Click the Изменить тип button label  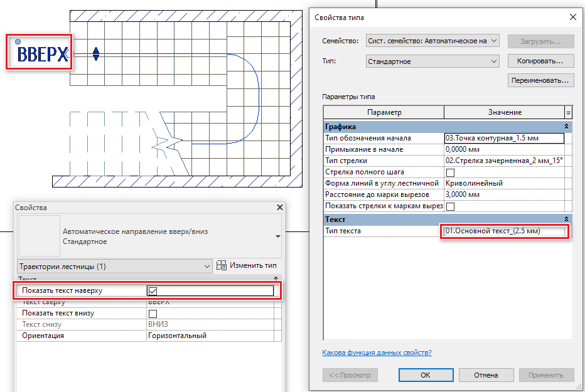coord(254,265)
